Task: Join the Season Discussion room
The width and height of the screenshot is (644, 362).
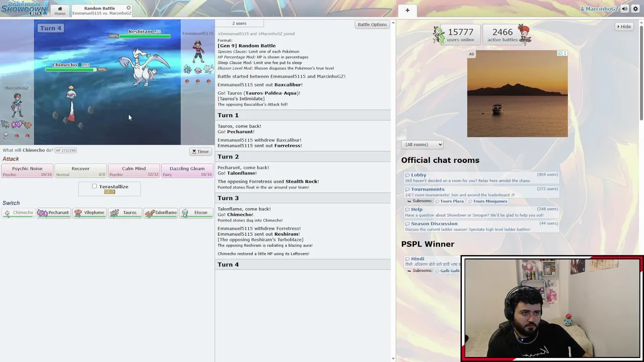Action: tap(482, 226)
